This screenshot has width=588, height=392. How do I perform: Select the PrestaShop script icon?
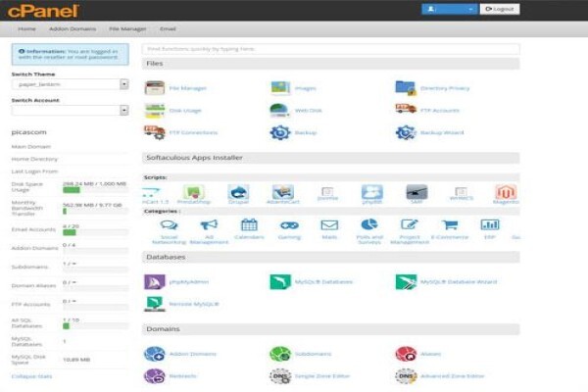193,192
